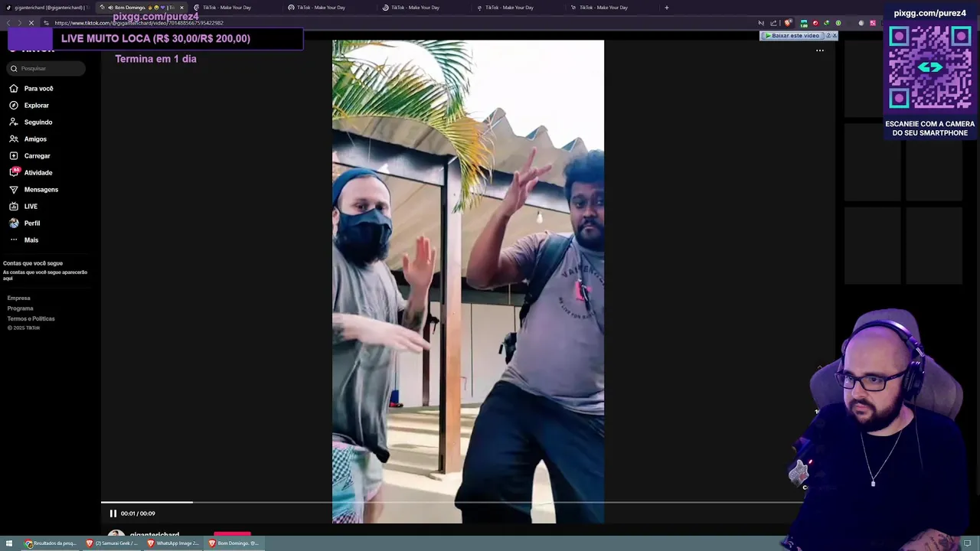Image resolution: width=980 pixels, height=551 pixels.
Task: Go forward in the browser
Action: 19,23
